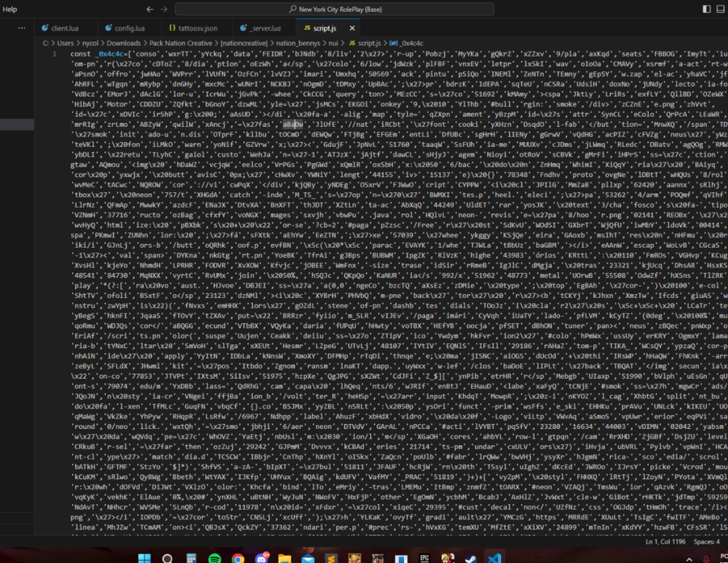Go back using the left arrow

(x=150, y=9)
